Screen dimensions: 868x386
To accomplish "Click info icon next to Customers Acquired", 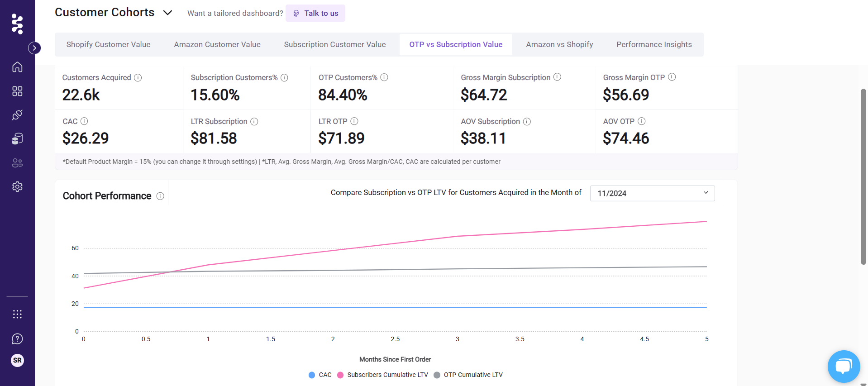I will 138,77.
